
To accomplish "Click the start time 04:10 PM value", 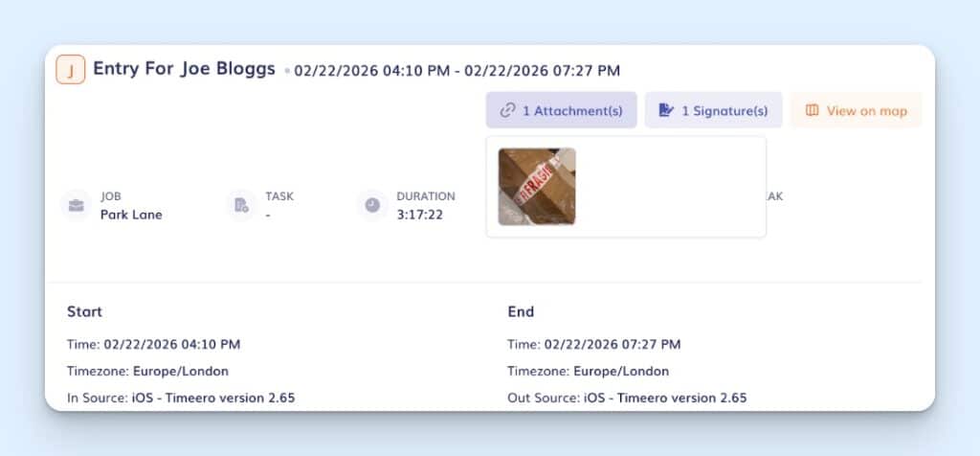I will point(172,344).
